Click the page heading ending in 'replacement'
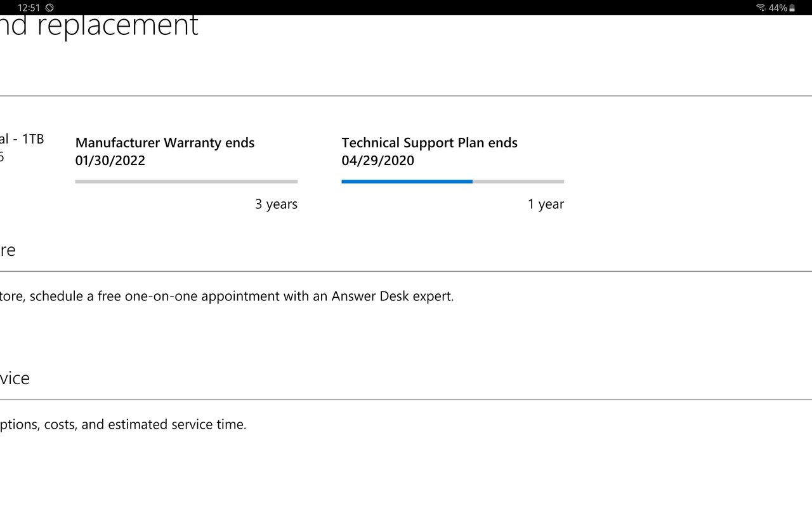 pyautogui.click(x=99, y=27)
